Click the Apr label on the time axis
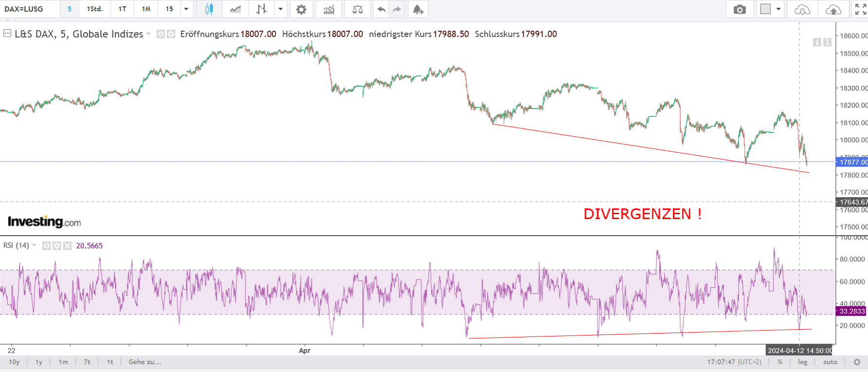This screenshot has height=372, width=868. [x=304, y=351]
